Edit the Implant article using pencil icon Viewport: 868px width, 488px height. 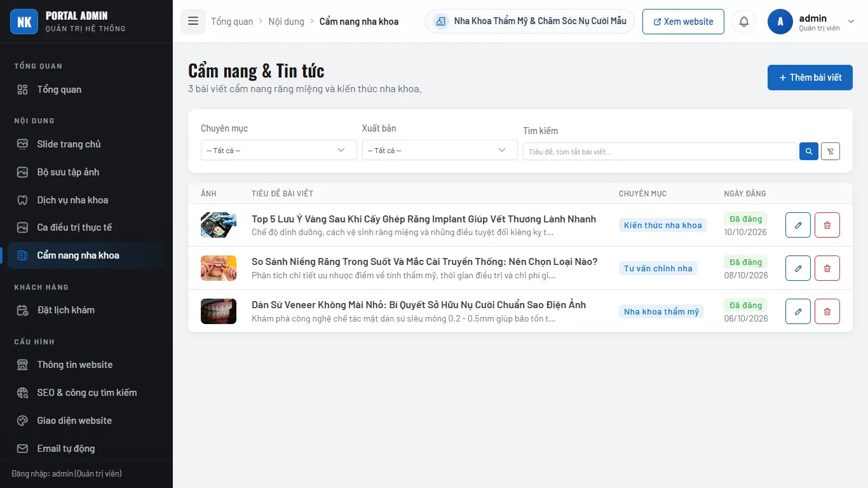point(798,225)
